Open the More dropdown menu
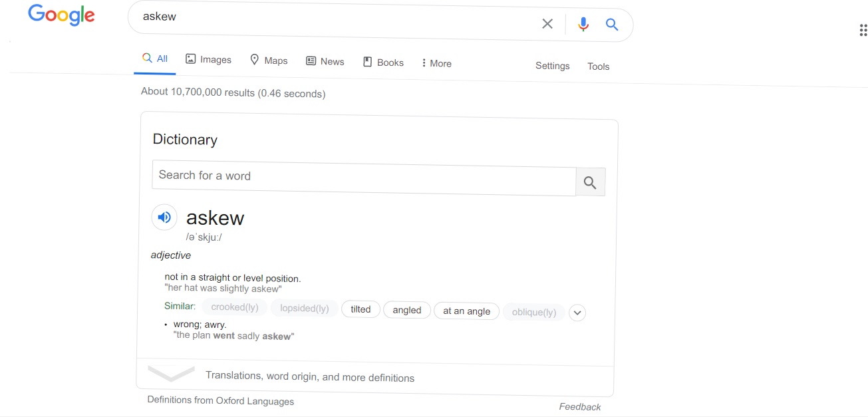Image resolution: width=868 pixels, height=417 pixels. 436,63
